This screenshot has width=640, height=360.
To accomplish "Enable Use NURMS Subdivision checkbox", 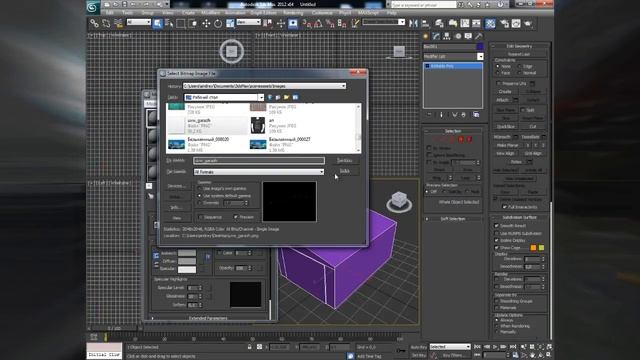I will (x=497, y=233).
